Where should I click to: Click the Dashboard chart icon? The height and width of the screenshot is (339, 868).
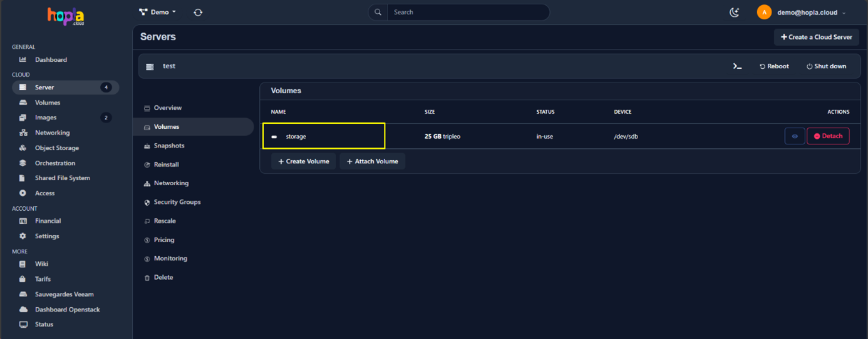coord(23,59)
